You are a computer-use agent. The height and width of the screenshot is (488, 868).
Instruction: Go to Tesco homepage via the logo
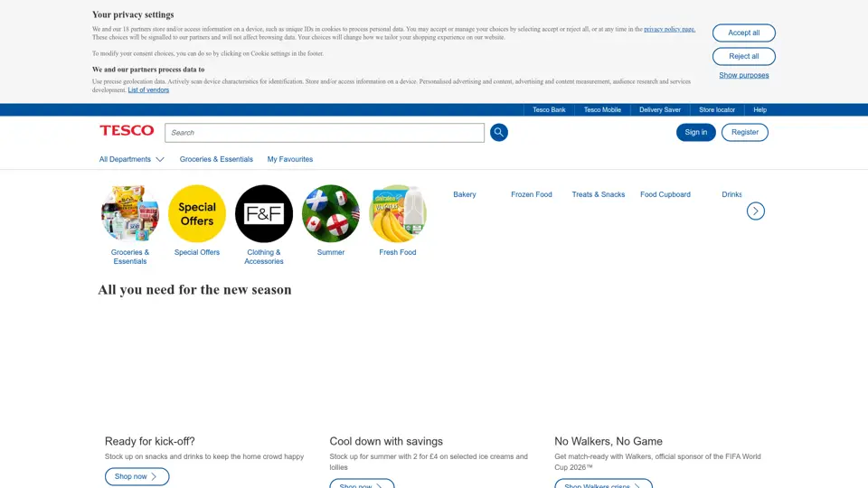tap(127, 130)
